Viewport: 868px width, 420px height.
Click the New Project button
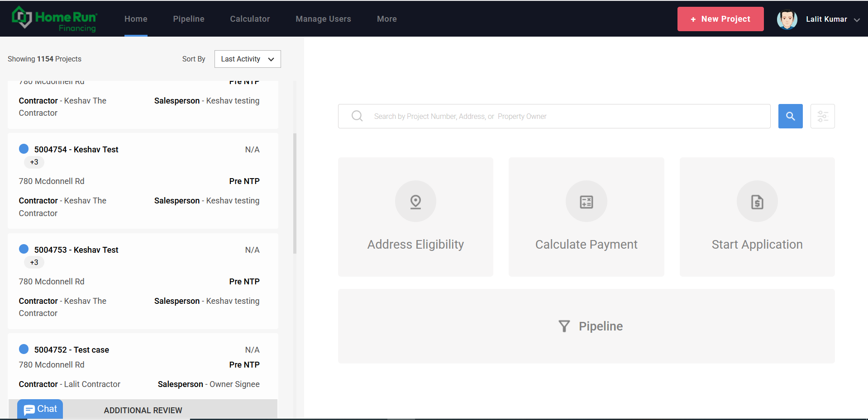tap(720, 19)
